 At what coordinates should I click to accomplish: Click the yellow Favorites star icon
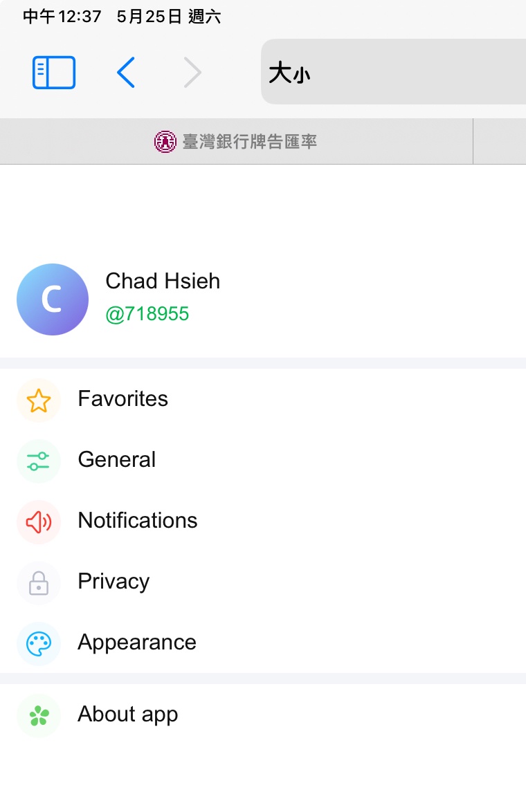click(39, 400)
